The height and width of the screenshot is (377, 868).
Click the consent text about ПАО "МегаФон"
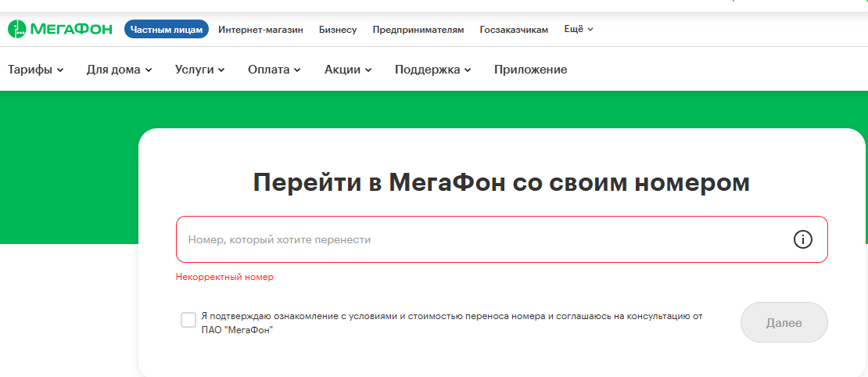click(452, 323)
